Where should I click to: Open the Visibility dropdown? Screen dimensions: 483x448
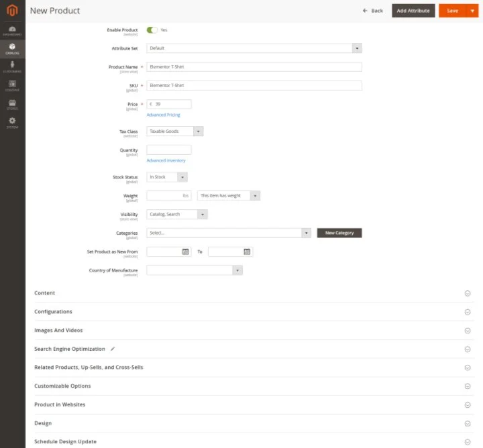(x=177, y=215)
